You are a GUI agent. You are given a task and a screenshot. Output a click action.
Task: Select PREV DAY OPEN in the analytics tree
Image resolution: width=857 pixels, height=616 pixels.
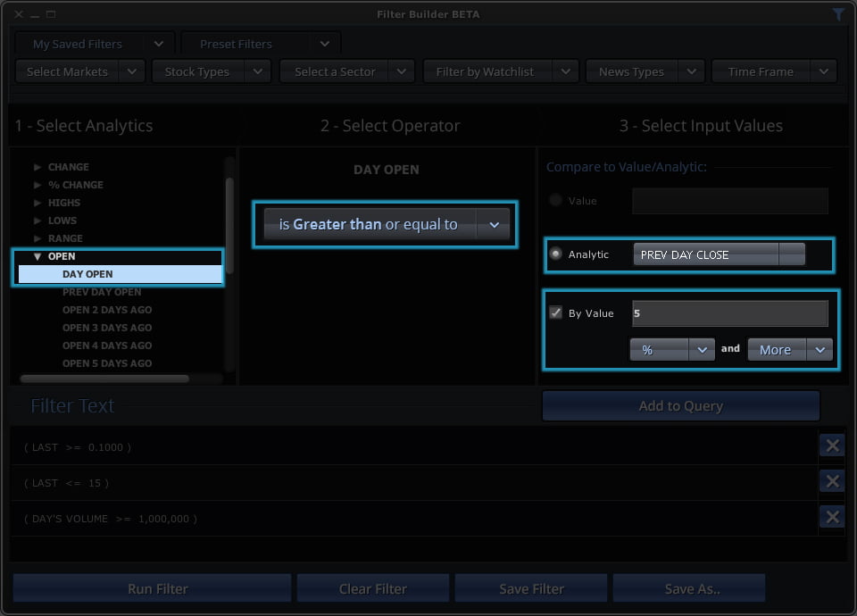click(x=102, y=292)
